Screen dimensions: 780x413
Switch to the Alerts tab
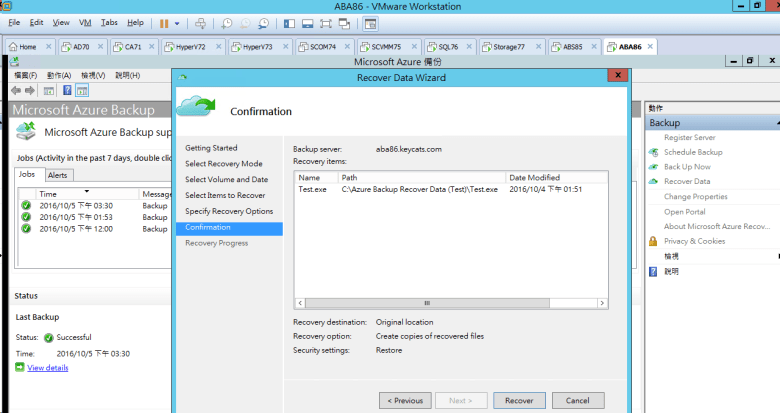(57, 175)
